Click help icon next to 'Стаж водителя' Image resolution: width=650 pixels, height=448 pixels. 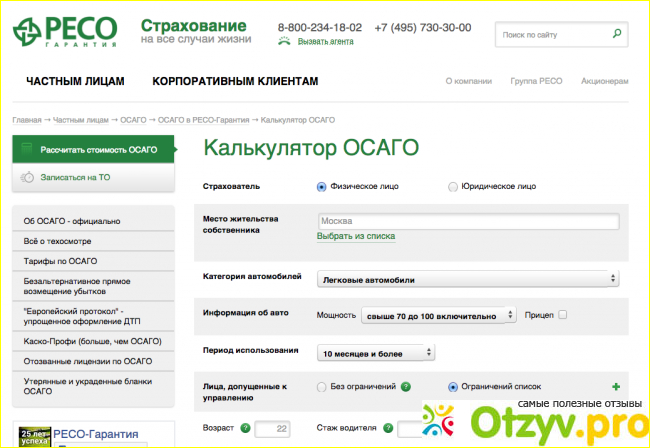pyautogui.click(x=386, y=428)
